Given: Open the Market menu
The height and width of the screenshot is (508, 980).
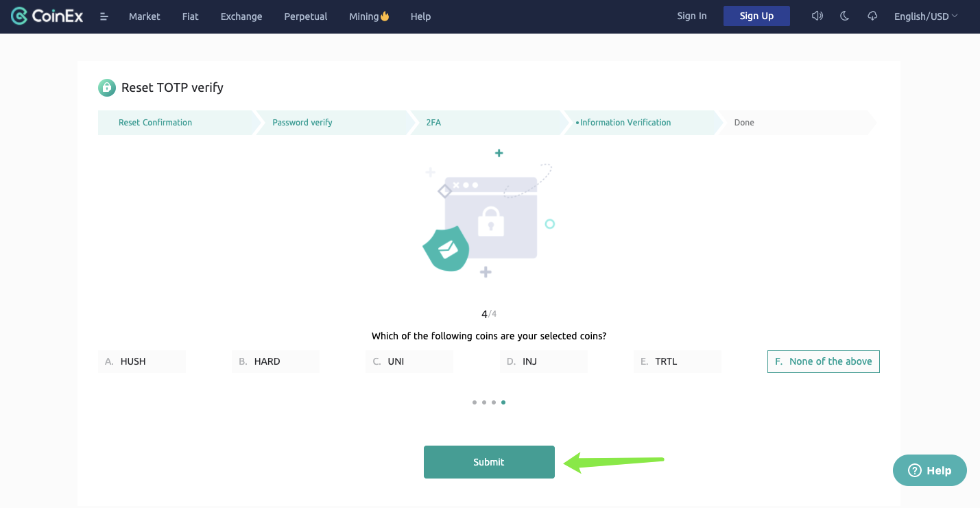Looking at the screenshot, I should click(144, 16).
